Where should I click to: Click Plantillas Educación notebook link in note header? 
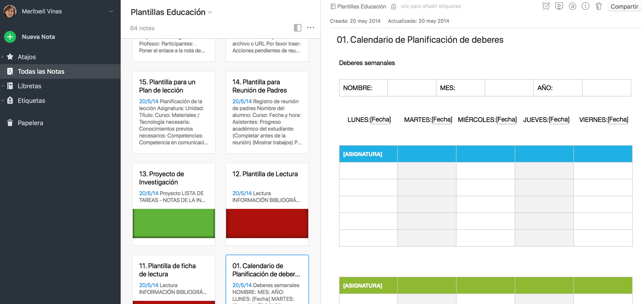[x=361, y=7]
